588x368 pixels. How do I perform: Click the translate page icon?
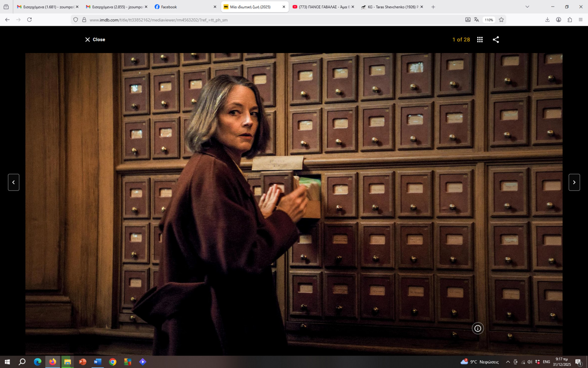click(x=476, y=20)
